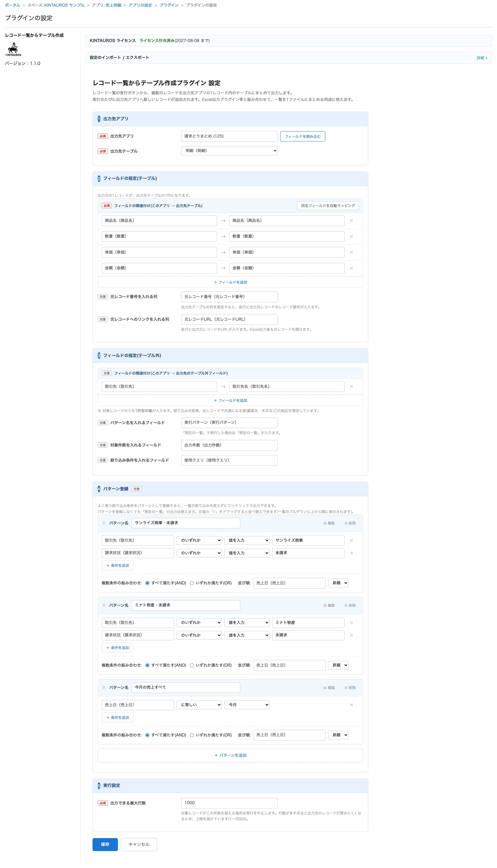Select OR for サンライズ商事・未請求 pattern
The width and height of the screenshot is (497, 868).
tap(192, 583)
